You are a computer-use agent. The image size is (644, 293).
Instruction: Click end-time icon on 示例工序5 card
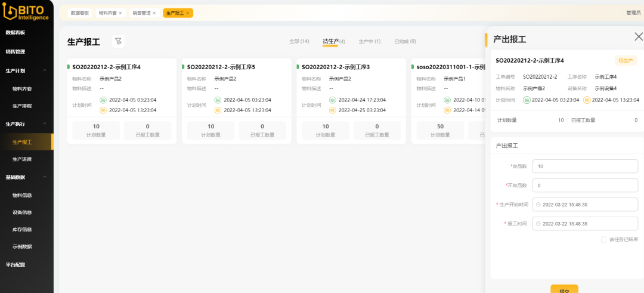[x=218, y=110]
